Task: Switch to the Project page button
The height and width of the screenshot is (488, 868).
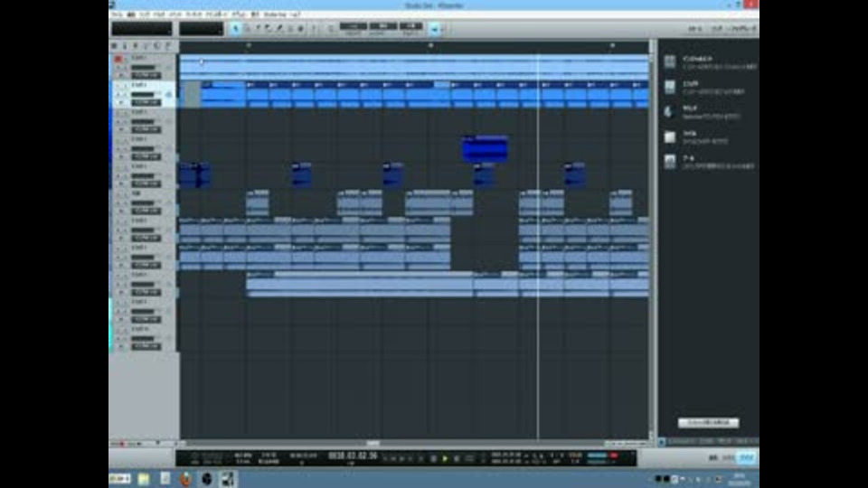Action: pos(742,29)
